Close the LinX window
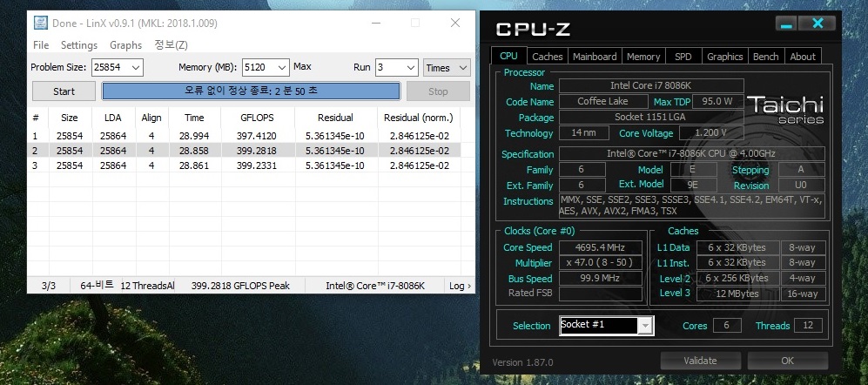 click(455, 23)
